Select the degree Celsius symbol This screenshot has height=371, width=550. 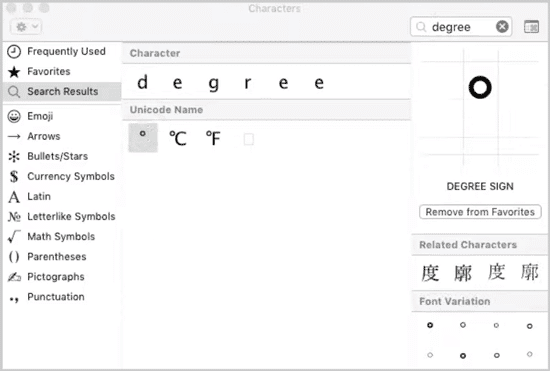(x=178, y=138)
